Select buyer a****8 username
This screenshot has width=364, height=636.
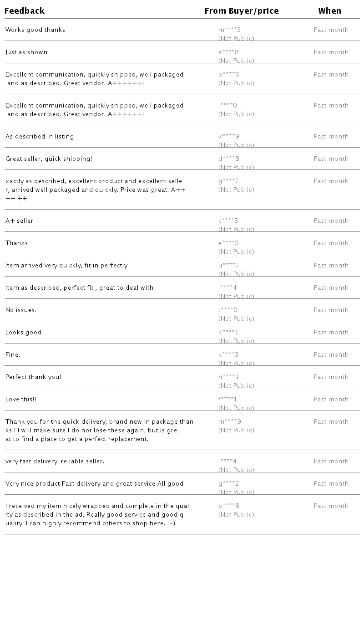[228, 52]
